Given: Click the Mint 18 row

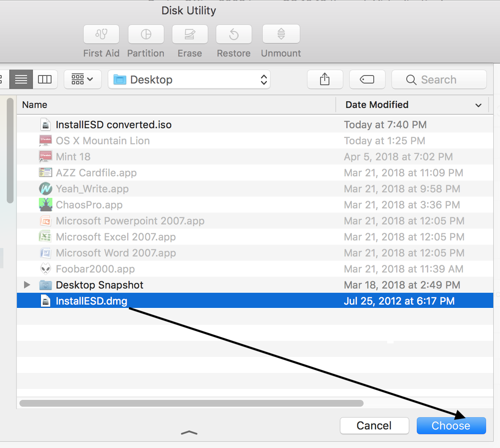Looking at the screenshot, I should [255, 157].
